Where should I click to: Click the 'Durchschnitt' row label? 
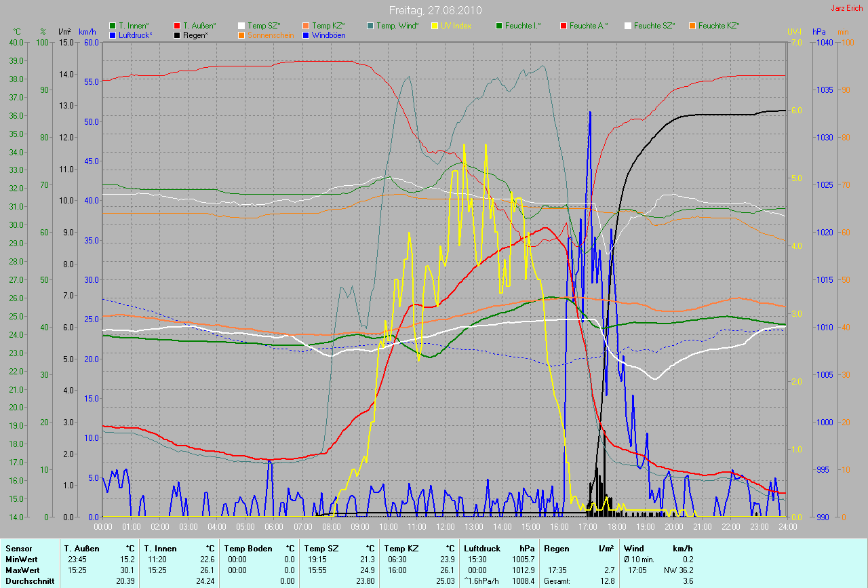point(30,581)
